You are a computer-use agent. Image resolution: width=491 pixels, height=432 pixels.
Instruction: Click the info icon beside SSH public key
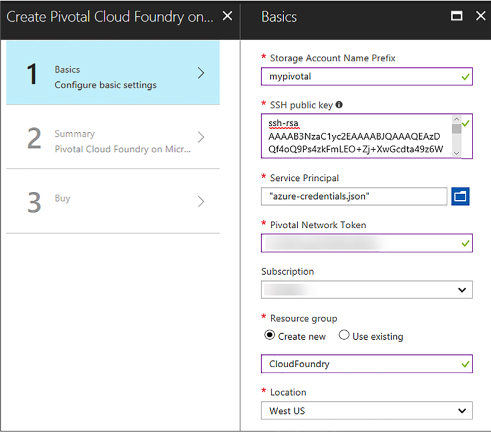tap(339, 105)
